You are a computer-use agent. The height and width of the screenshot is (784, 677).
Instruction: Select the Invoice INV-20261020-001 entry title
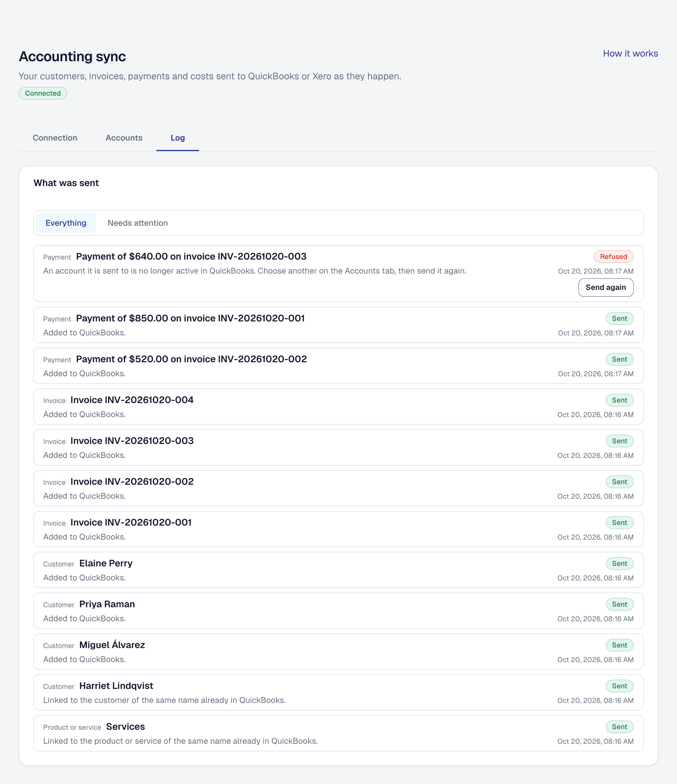point(131,523)
